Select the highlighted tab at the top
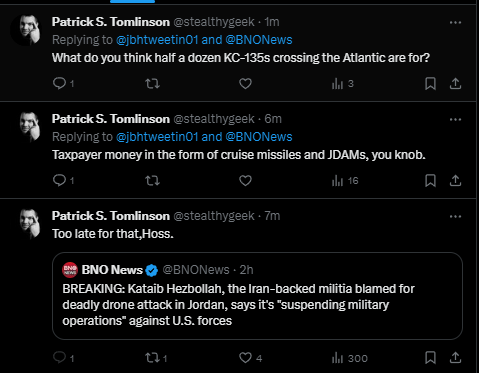479x373 pixels. [x=132, y=2]
